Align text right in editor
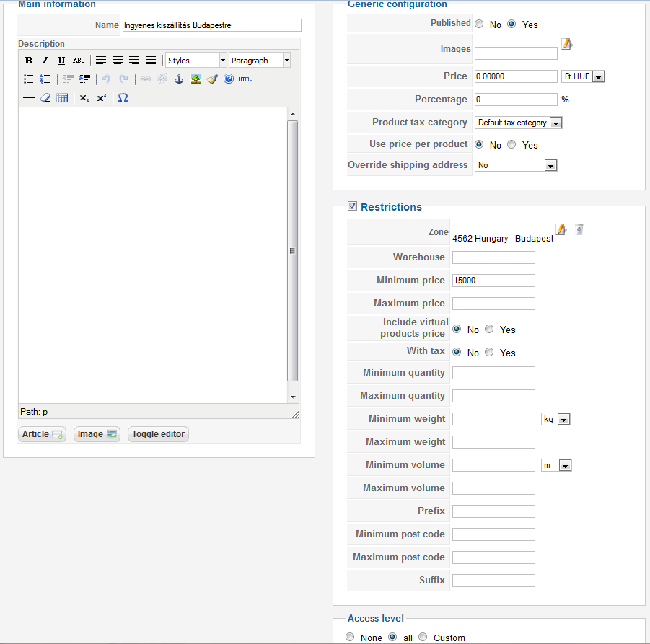The width and height of the screenshot is (650, 644). point(134,61)
